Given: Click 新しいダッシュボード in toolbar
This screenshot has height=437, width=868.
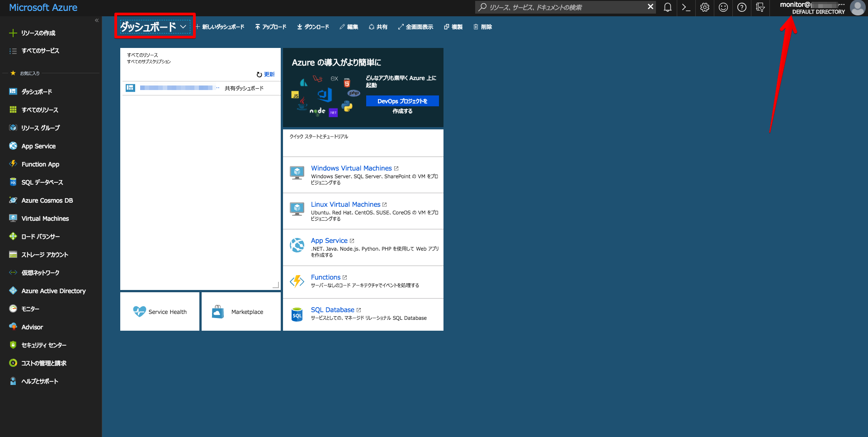Looking at the screenshot, I should (x=220, y=27).
